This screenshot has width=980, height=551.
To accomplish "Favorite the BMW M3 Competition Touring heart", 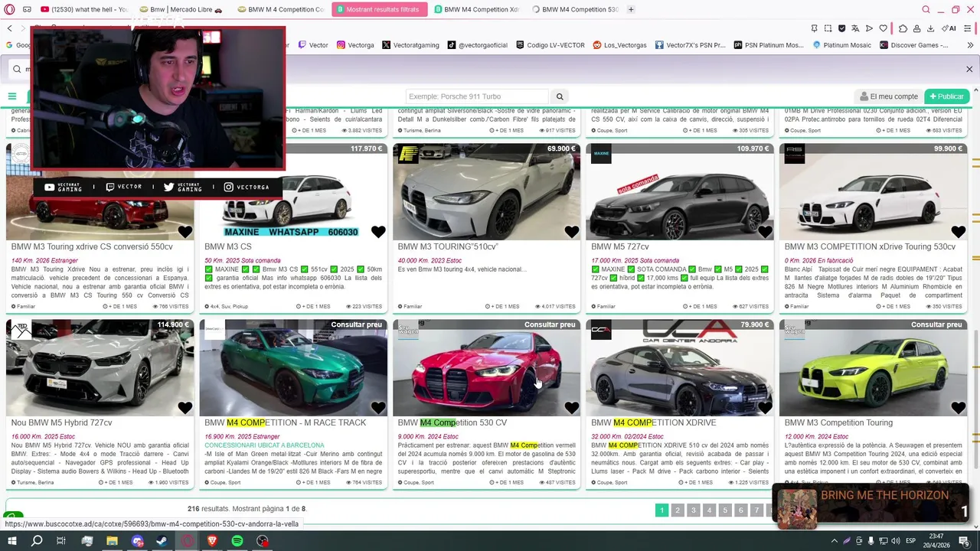I will point(958,408).
